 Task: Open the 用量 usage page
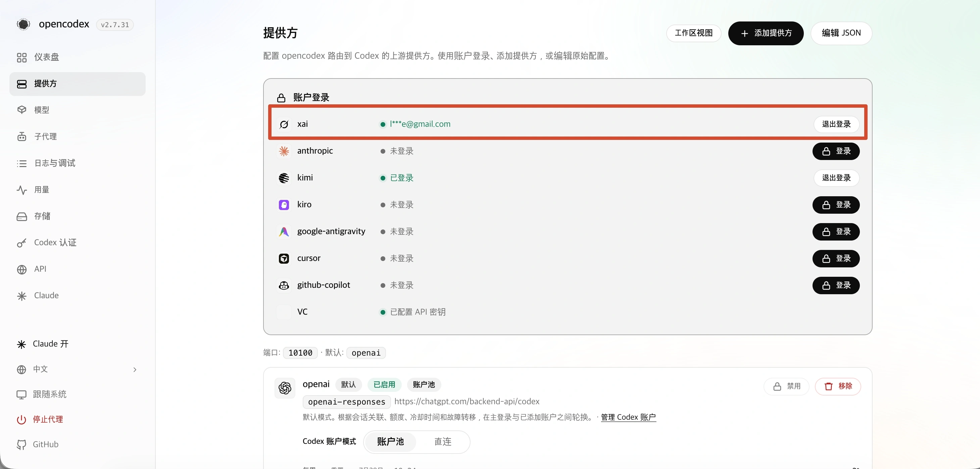click(77, 190)
